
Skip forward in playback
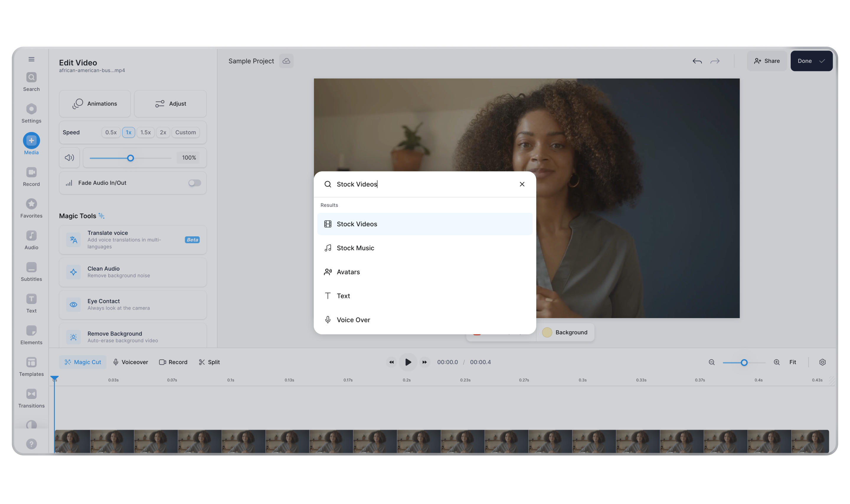coord(424,362)
